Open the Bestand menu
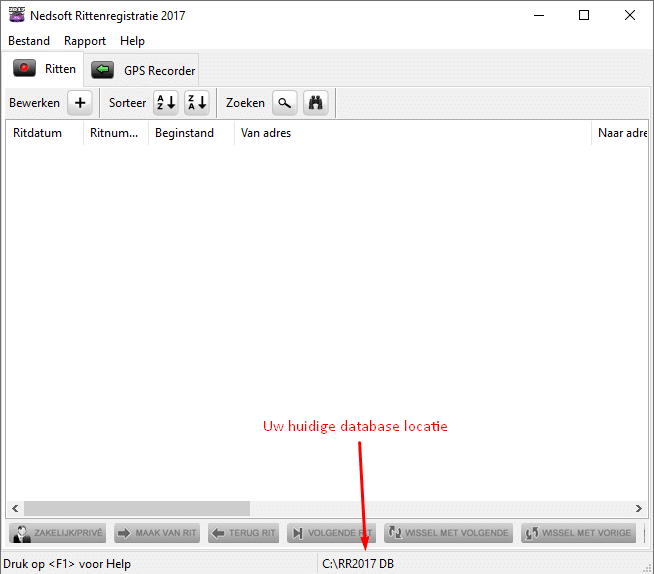654x574 pixels. 29,41
